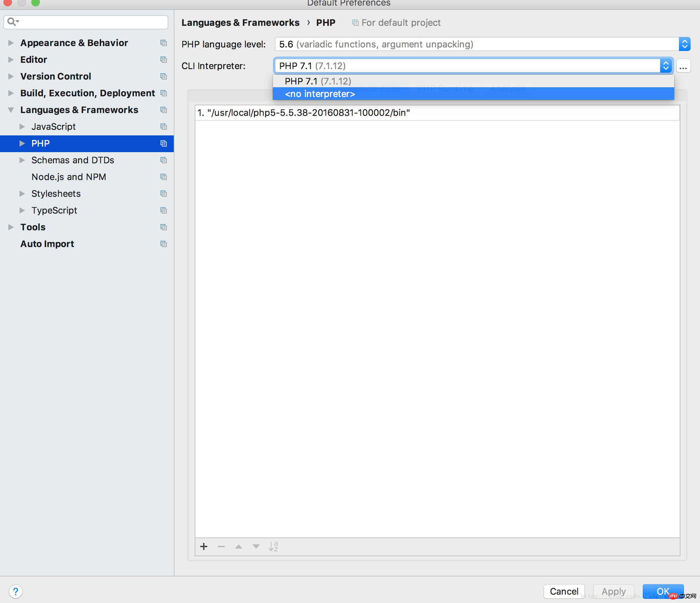Select the <no interpreter> option
Screen dimensions: 700x603
point(320,94)
